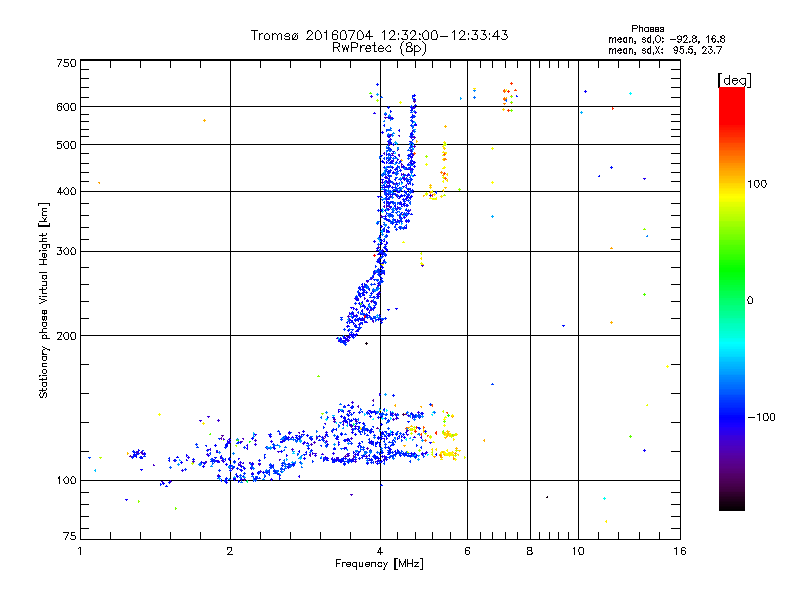Click the '400' y-axis tick label

coord(66,191)
